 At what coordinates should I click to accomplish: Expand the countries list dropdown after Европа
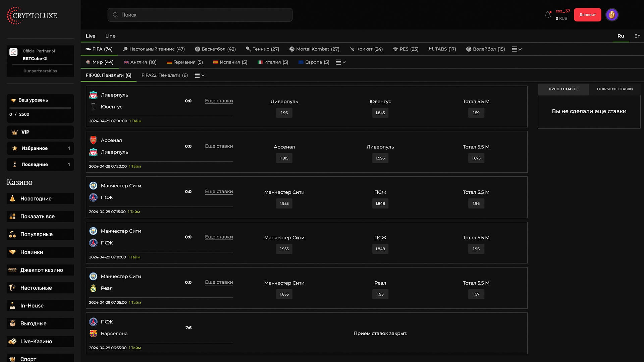click(341, 62)
